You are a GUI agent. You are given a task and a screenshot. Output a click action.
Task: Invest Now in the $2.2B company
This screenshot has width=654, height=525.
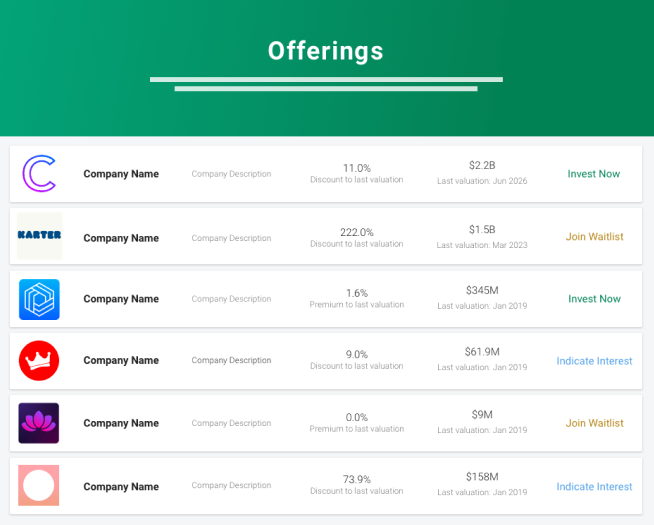(594, 174)
